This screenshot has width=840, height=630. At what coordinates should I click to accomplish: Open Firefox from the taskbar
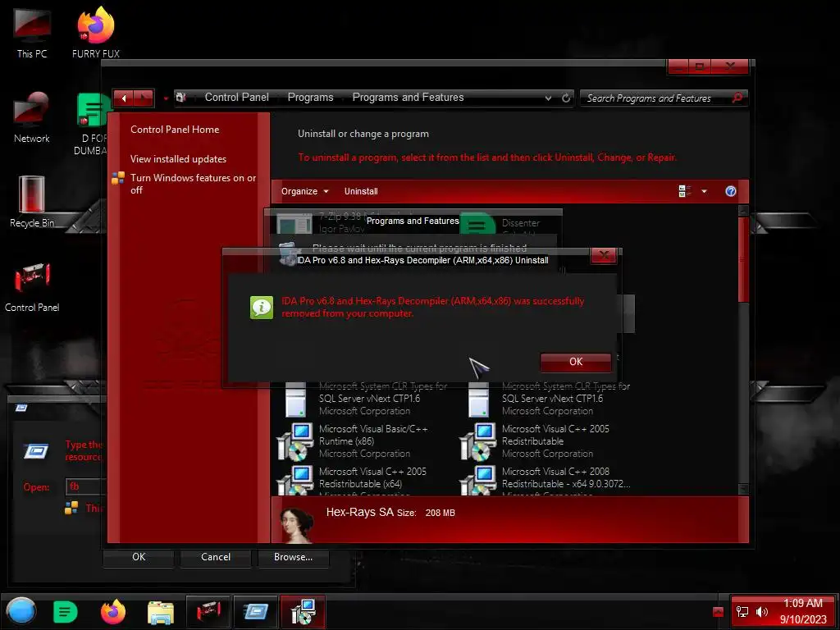tap(113, 612)
